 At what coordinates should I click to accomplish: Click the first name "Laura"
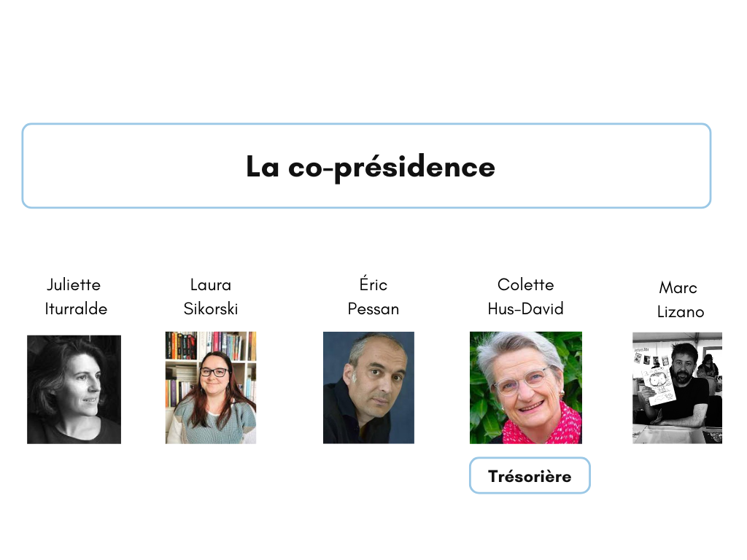point(211,284)
